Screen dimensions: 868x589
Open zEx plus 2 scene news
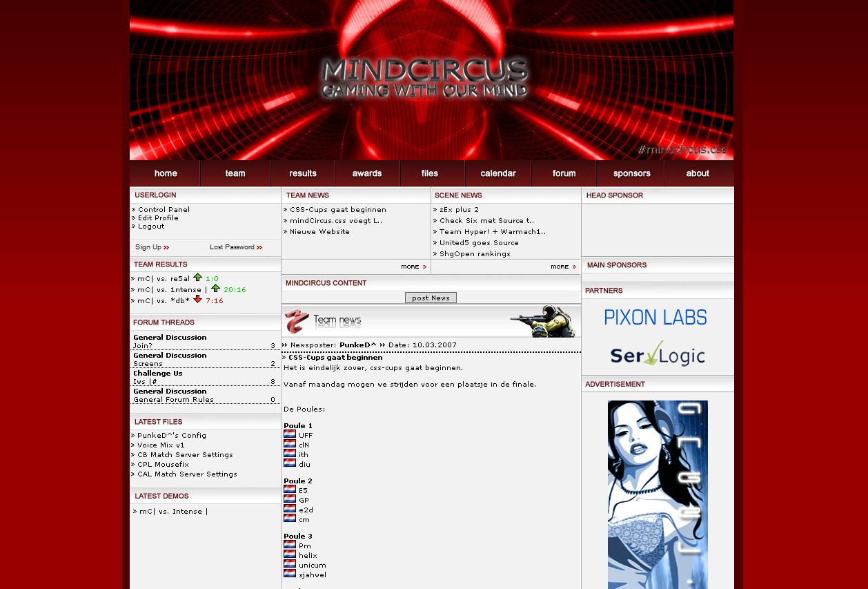[459, 210]
